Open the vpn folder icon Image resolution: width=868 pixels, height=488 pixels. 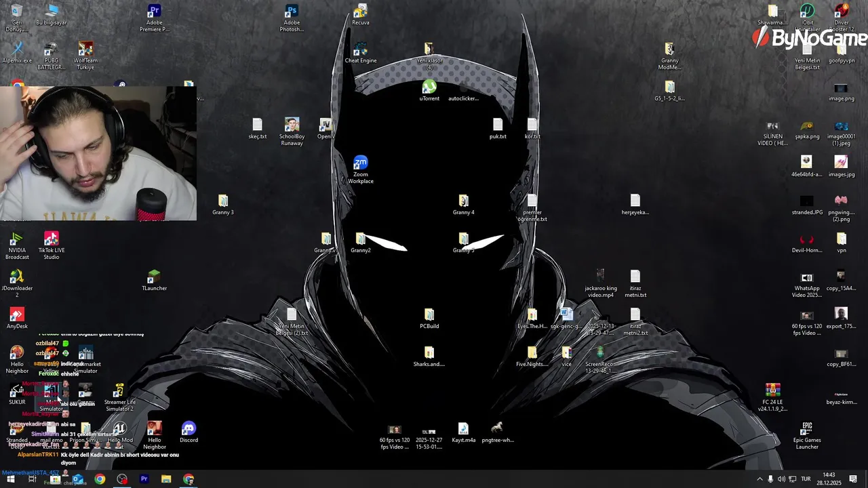coord(842,243)
